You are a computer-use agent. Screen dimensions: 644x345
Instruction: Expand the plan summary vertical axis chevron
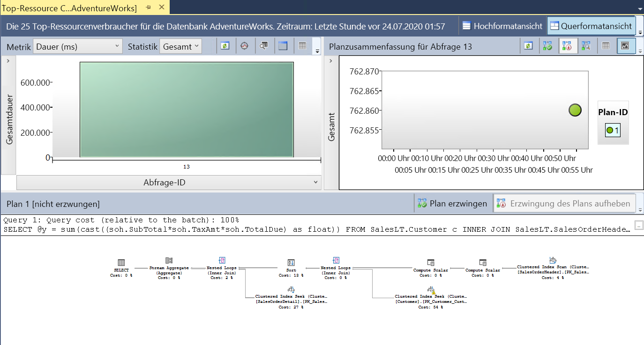coord(331,60)
